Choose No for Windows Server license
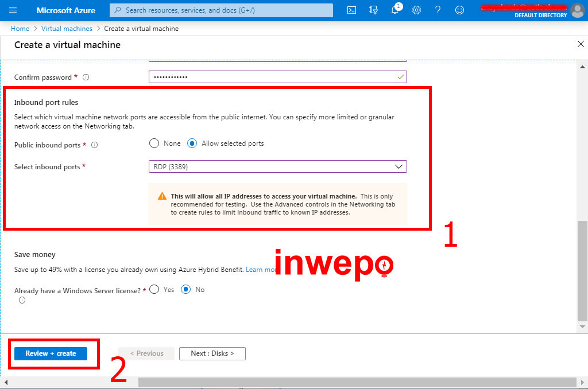Viewport: 588px width, 389px height. tap(186, 289)
